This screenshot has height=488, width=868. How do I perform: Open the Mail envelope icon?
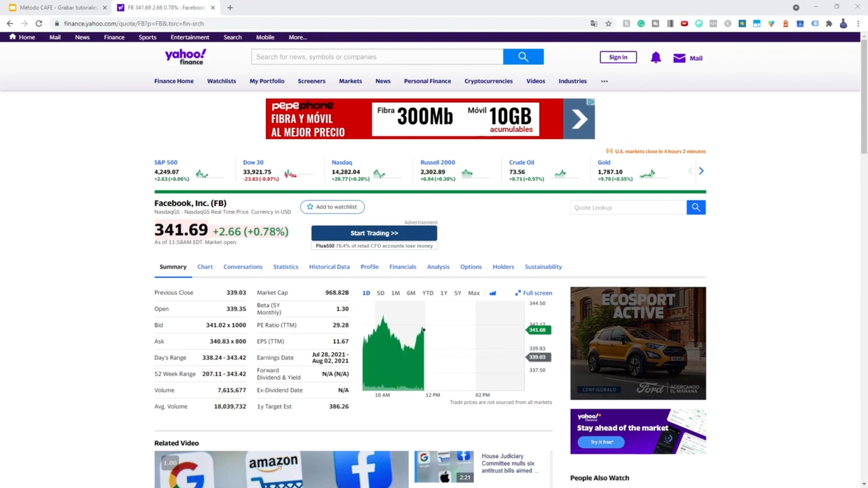pyautogui.click(x=679, y=58)
